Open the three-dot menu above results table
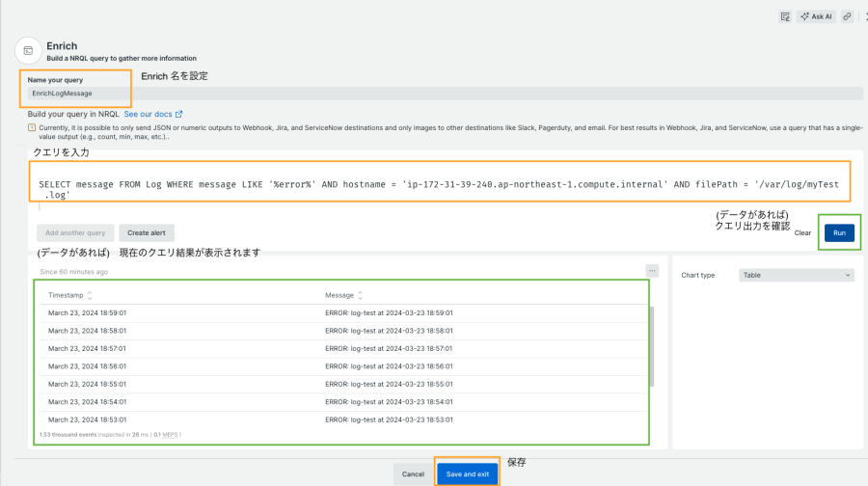The width and height of the screenshot is (868, 486). [652, 271]
